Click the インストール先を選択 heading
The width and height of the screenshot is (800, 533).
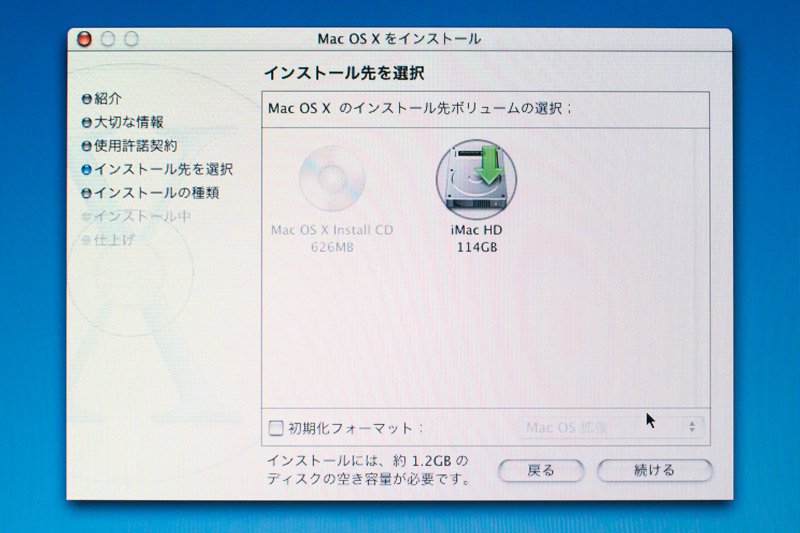point(344,73)
